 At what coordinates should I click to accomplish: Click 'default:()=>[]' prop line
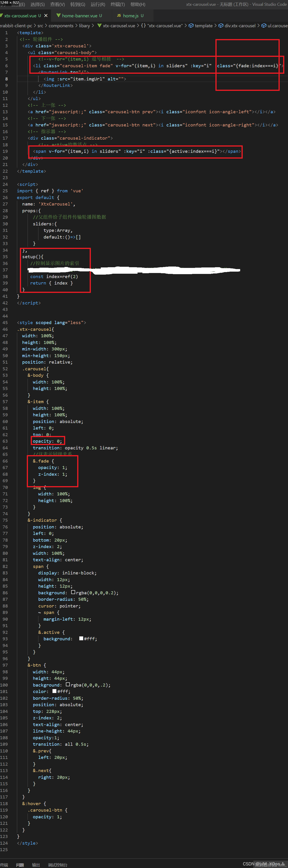pos(62,237)
